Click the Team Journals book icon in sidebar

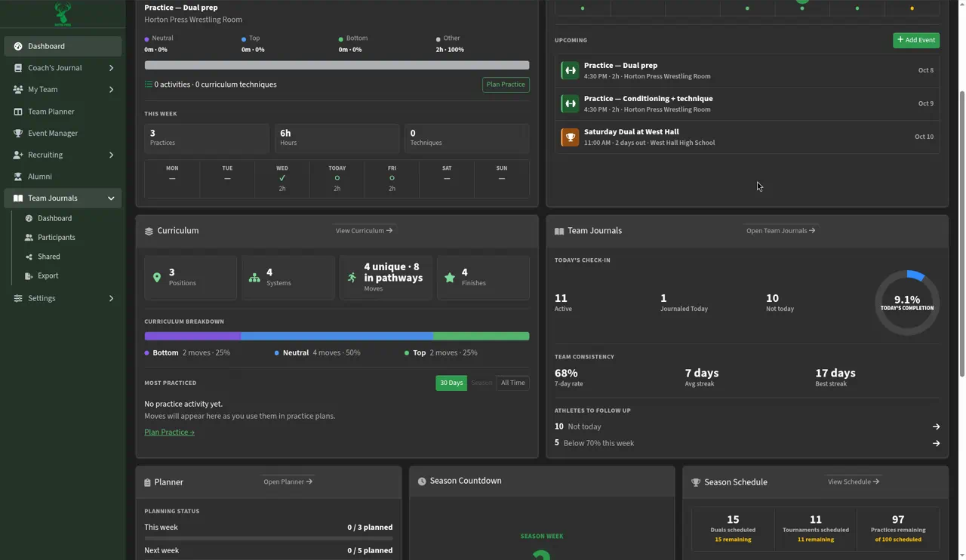(18, 198)
